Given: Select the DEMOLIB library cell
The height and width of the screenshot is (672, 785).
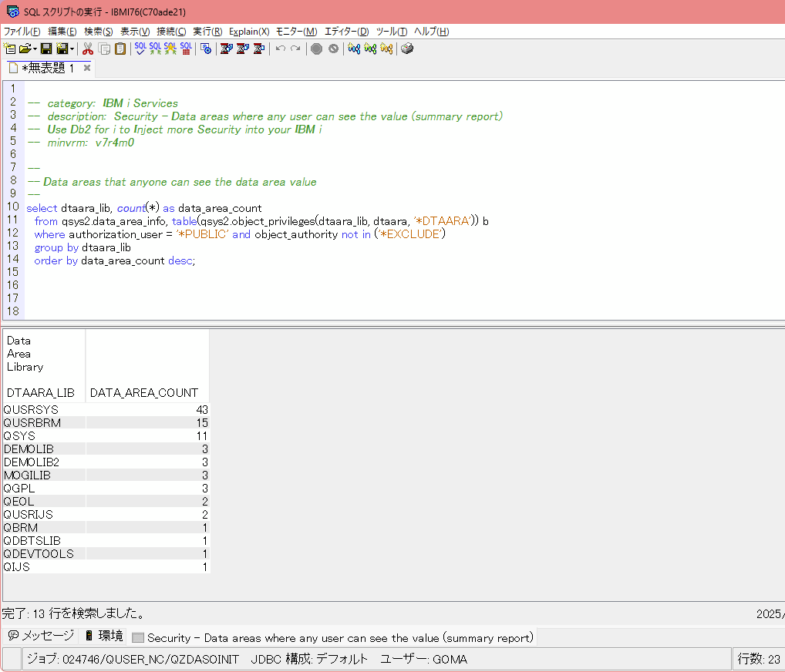Looking at the screenshot, I should (x=44, y=449).
